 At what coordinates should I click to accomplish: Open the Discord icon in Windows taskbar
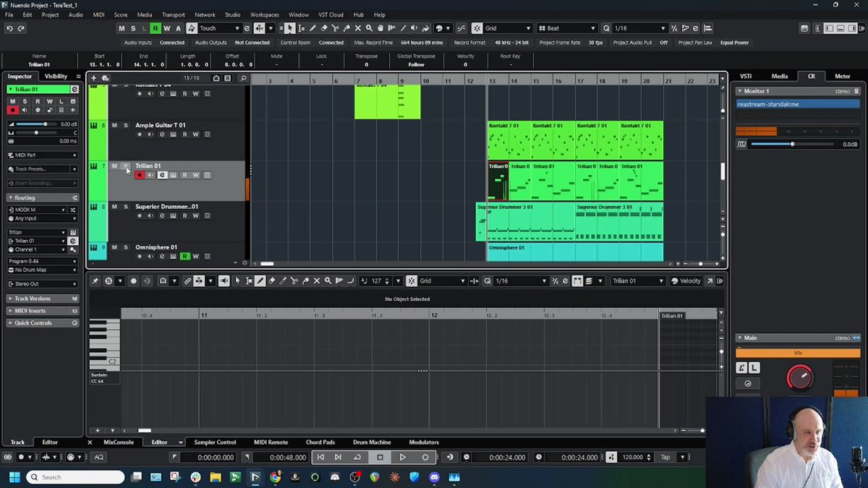[434, 477]
